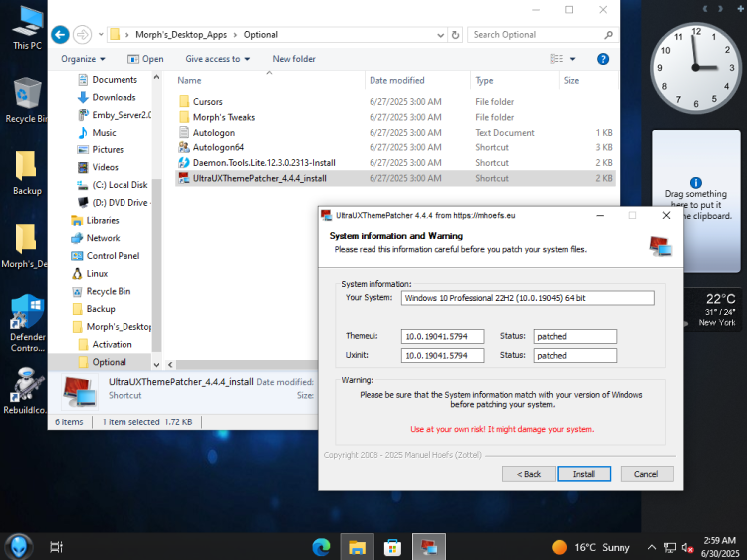747x560 pixels.
Task: Open the Start menu alien button
Action: coord(19,547)
